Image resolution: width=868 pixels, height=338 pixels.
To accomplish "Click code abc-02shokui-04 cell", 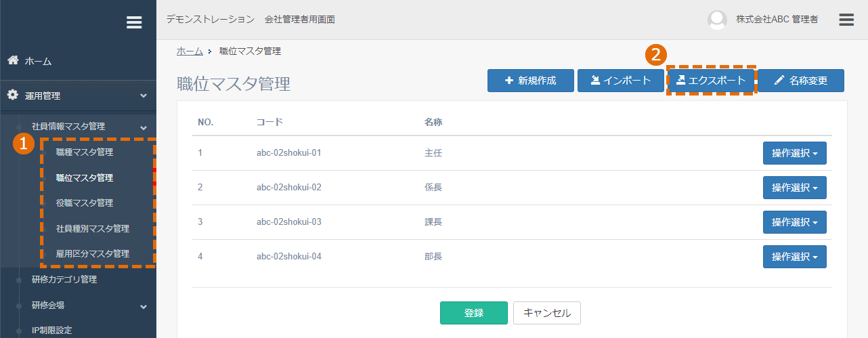I will tap(289, 257).
